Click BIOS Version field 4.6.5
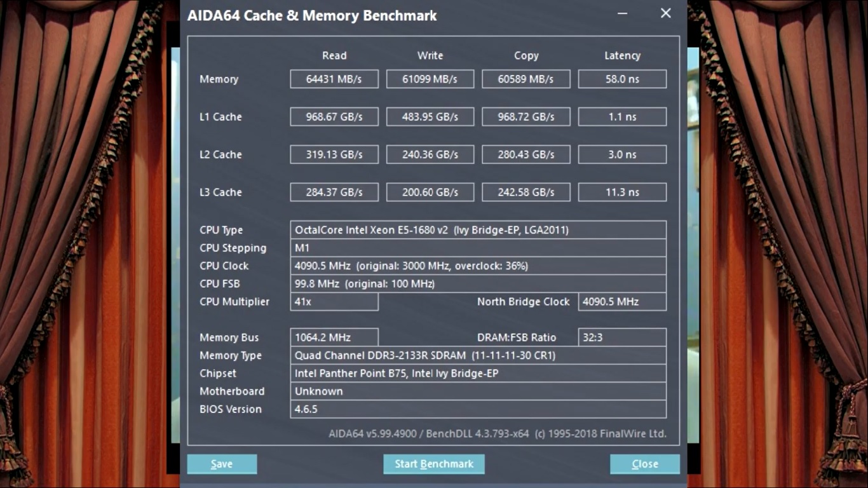The height and width of the screenshot is (488, 868). [478, 409]
